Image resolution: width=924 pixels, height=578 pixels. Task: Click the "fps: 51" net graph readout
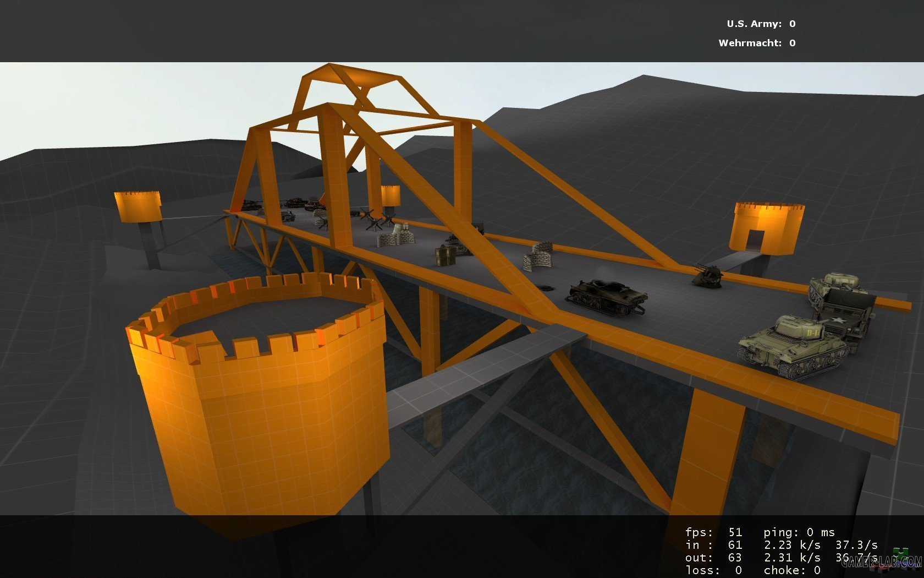coord(714,532)
